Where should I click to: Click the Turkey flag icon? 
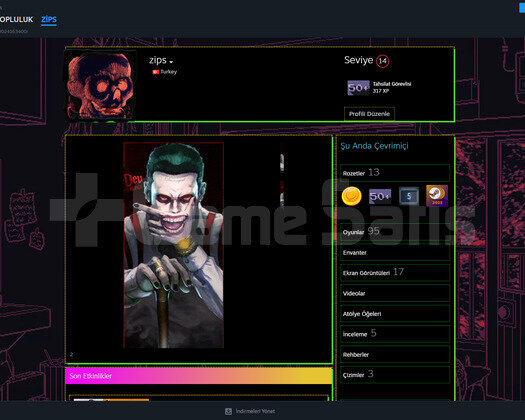tap(155, 72)
